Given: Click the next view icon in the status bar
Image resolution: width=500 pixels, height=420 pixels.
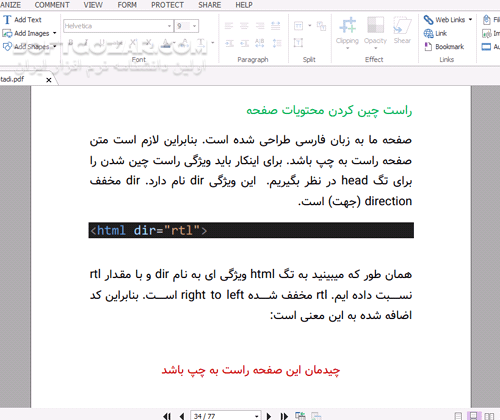Looking at the screenshot, I should (316, 416).
